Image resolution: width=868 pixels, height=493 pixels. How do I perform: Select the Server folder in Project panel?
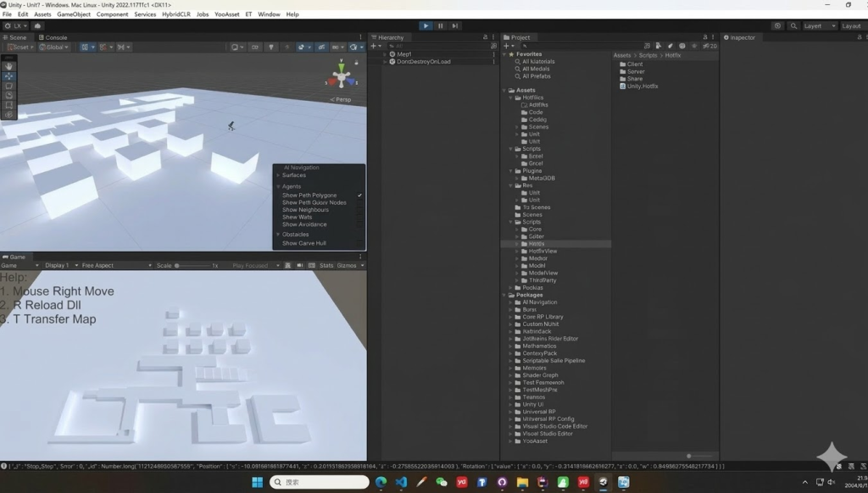(x=635, y=71)
